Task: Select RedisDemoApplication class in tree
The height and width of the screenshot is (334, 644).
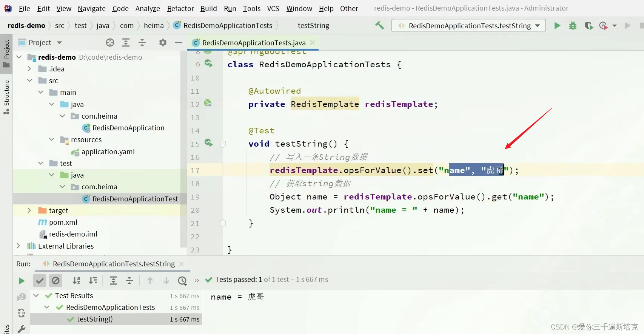Action: pos(128,128)
